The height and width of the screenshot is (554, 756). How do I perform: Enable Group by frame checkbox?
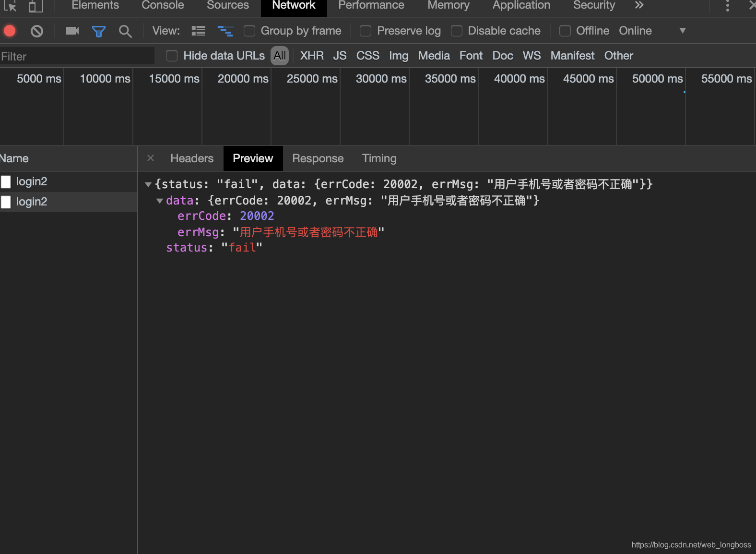coord(249,31)
